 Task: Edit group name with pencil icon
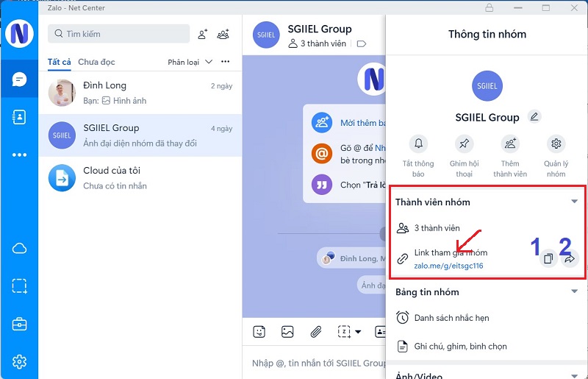pyautogui.click(x=534, y=117)
